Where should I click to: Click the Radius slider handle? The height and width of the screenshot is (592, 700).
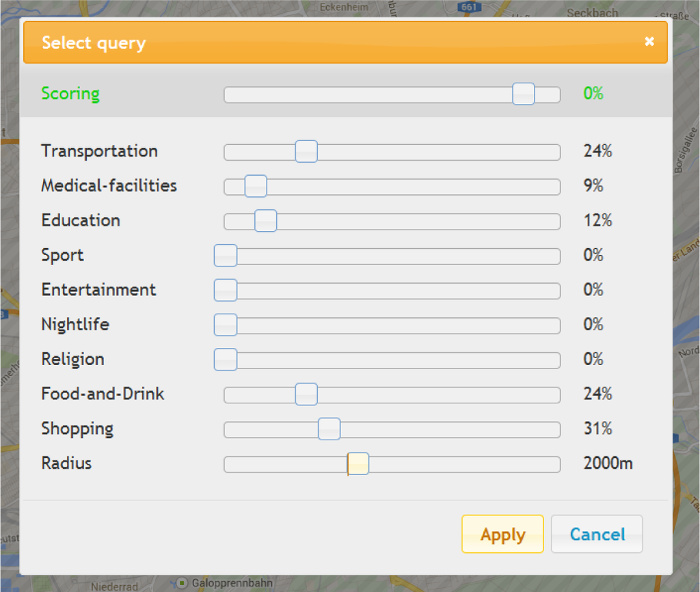tap(358, 463)
